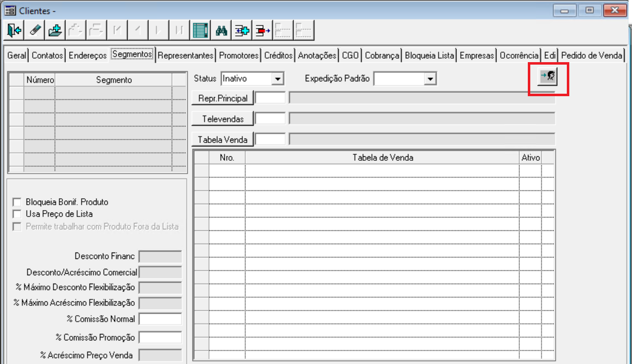Click the Segmento column header
The image size is (632, 364).
coord(114,80)
